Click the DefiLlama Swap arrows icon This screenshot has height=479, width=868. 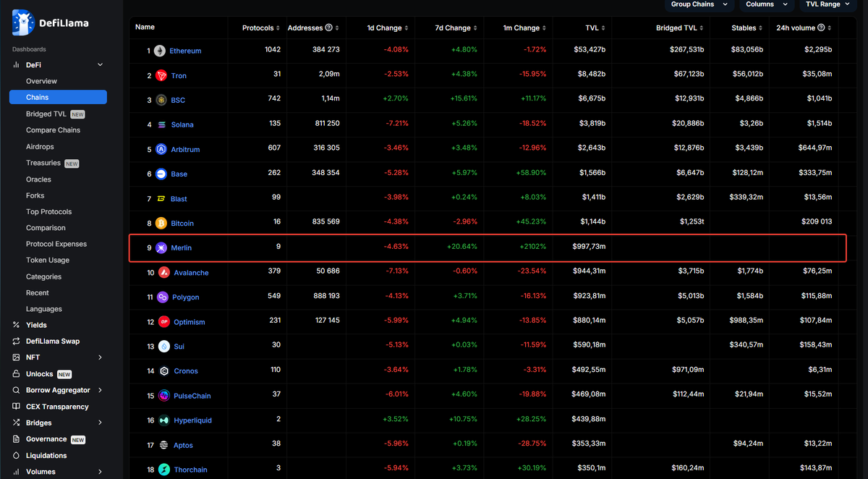16,341
